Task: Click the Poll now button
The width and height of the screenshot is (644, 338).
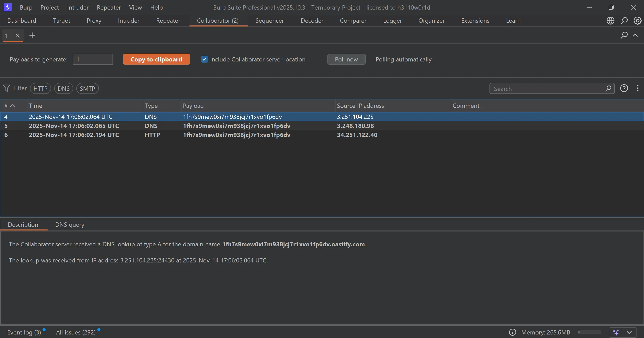Action: coord(346,59)
